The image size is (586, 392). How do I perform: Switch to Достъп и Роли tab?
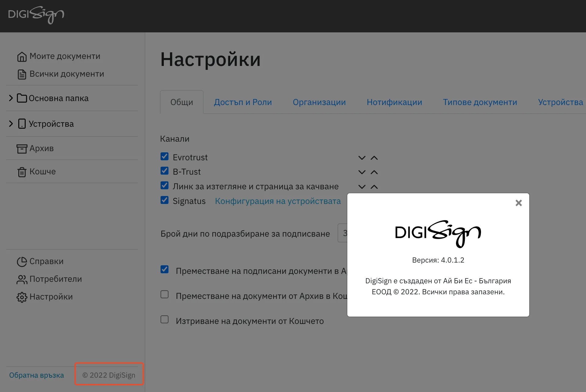tap(243, 102)
